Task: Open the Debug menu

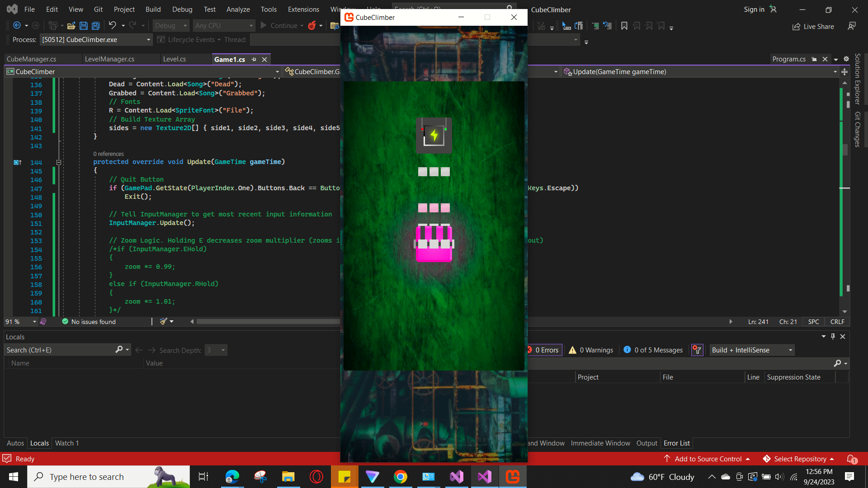Action: (182, 9)
